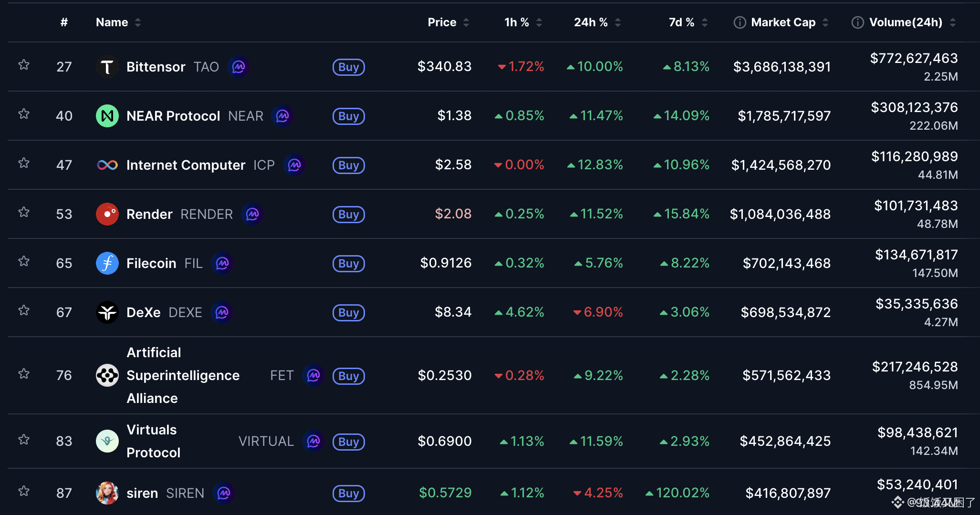Sort coins by Name column header

(x=117, y=22)
